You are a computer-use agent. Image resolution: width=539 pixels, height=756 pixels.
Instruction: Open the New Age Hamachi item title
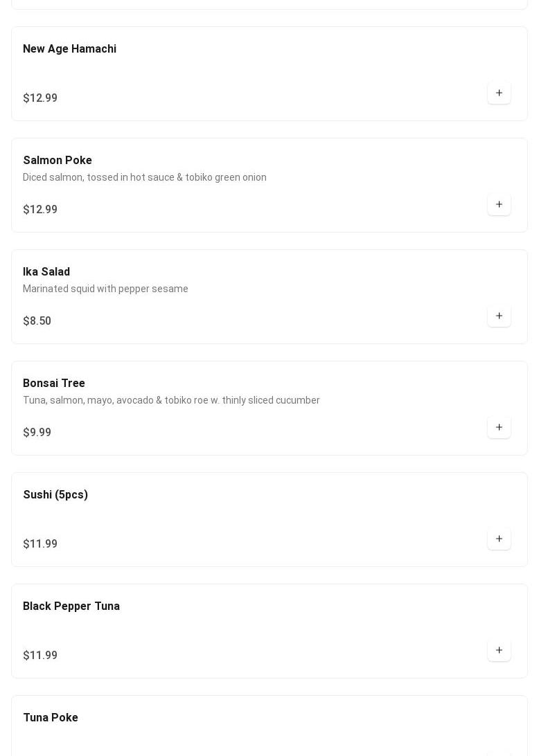coord(69,49)
